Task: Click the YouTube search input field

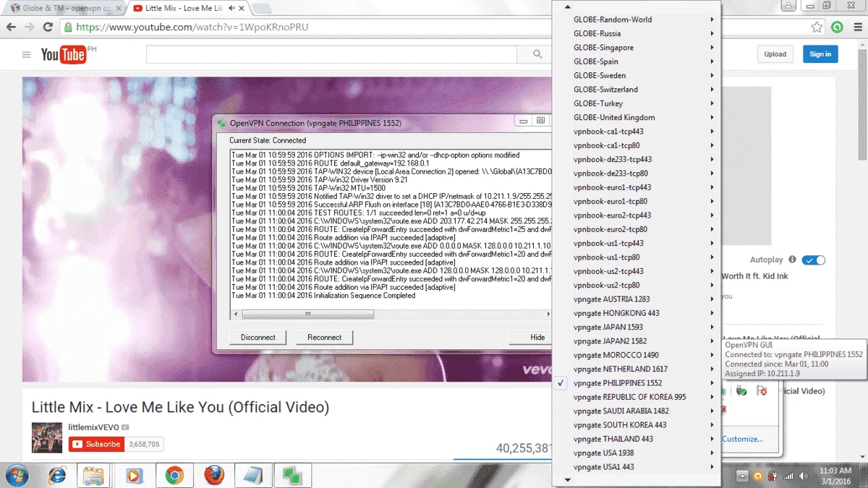Action: [x=331, y=54]
